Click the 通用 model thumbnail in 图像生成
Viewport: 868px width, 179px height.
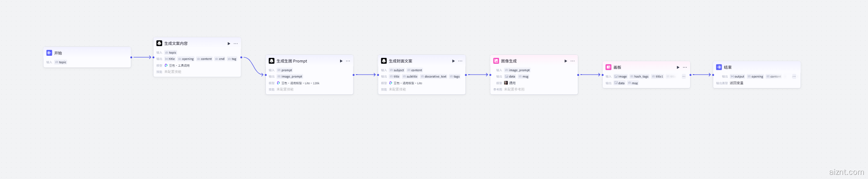[x=506, y=83]
